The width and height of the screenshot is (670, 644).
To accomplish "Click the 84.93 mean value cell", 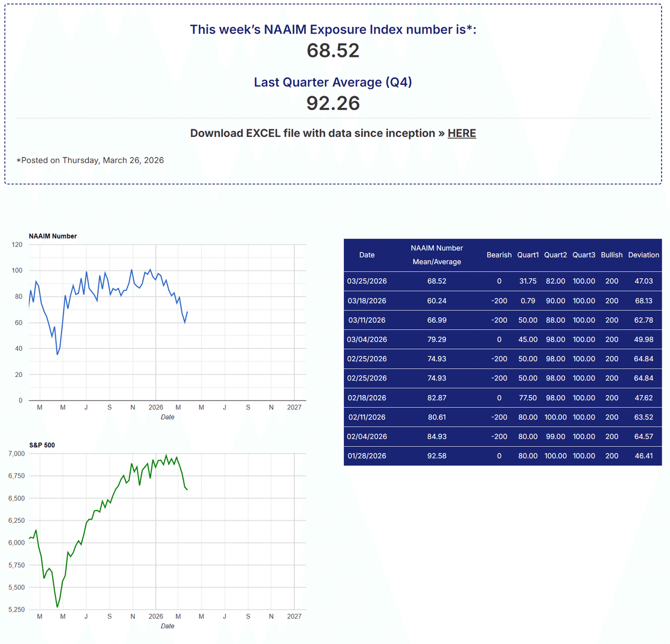I will click(437, 437).
